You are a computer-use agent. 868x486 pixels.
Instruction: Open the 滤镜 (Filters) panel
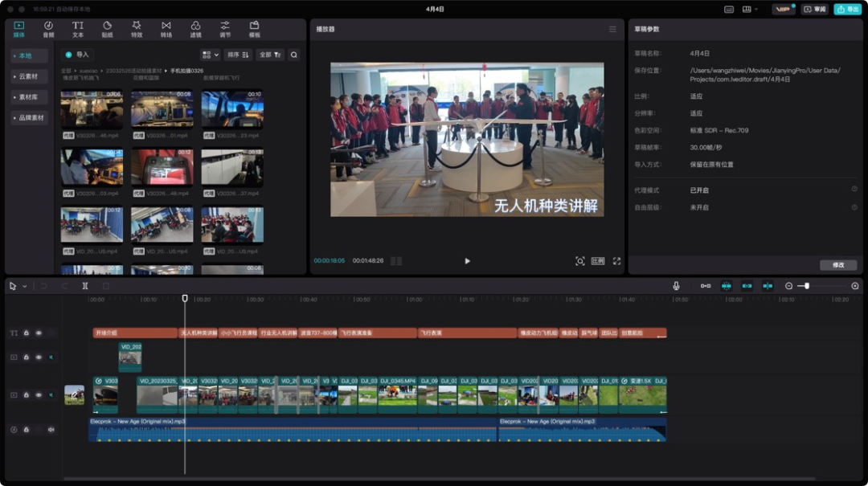(196, 29)
